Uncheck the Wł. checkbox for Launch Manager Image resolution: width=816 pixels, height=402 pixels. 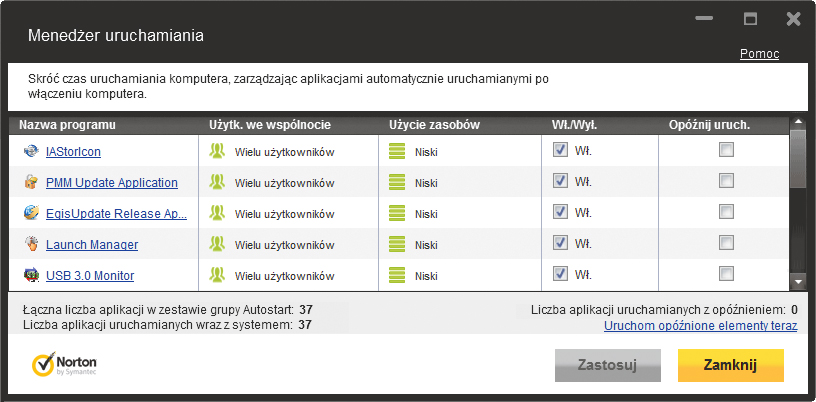click(561, 244)
